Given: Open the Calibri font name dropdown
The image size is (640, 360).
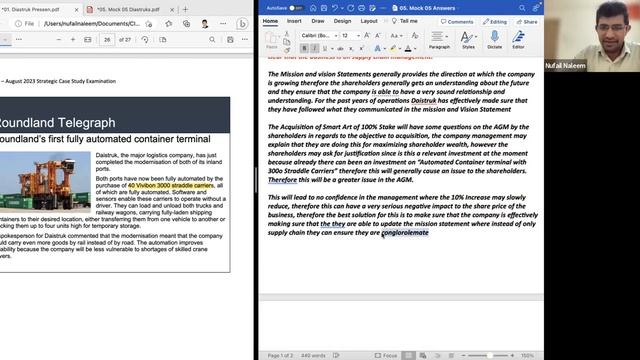Looking at the screenshot, I should (336, 36).
